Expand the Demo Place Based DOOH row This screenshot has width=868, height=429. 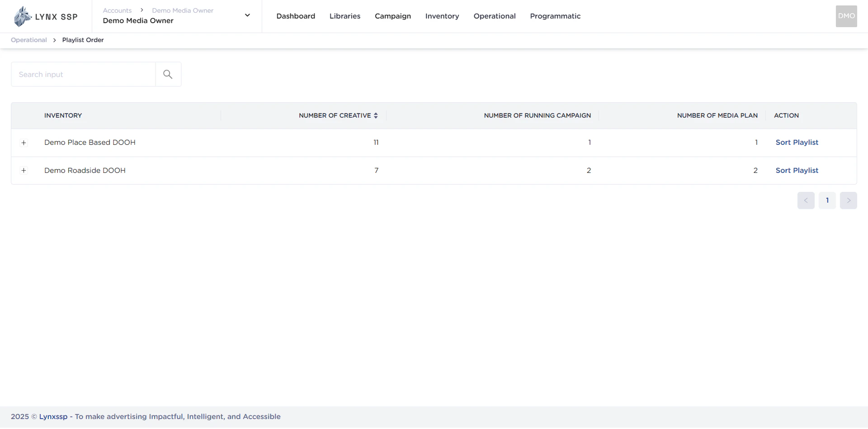(24, 143)
